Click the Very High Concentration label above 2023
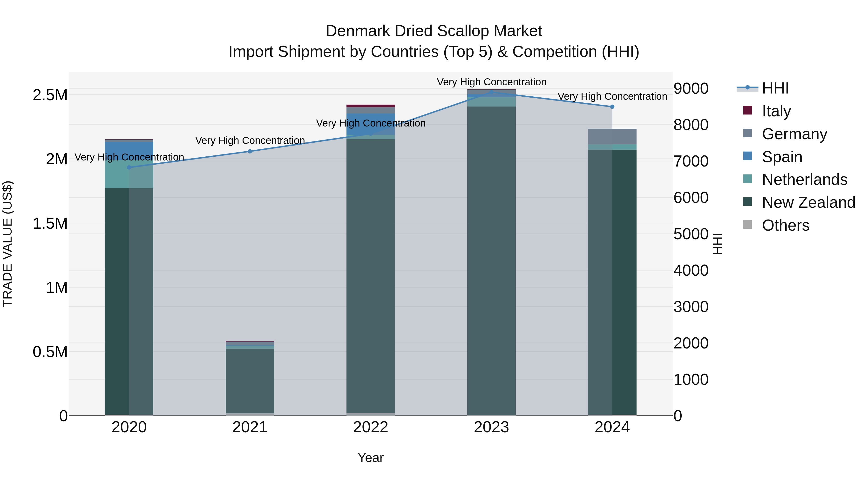The height and width of the screenshot is (488, 868). point(492,82)
